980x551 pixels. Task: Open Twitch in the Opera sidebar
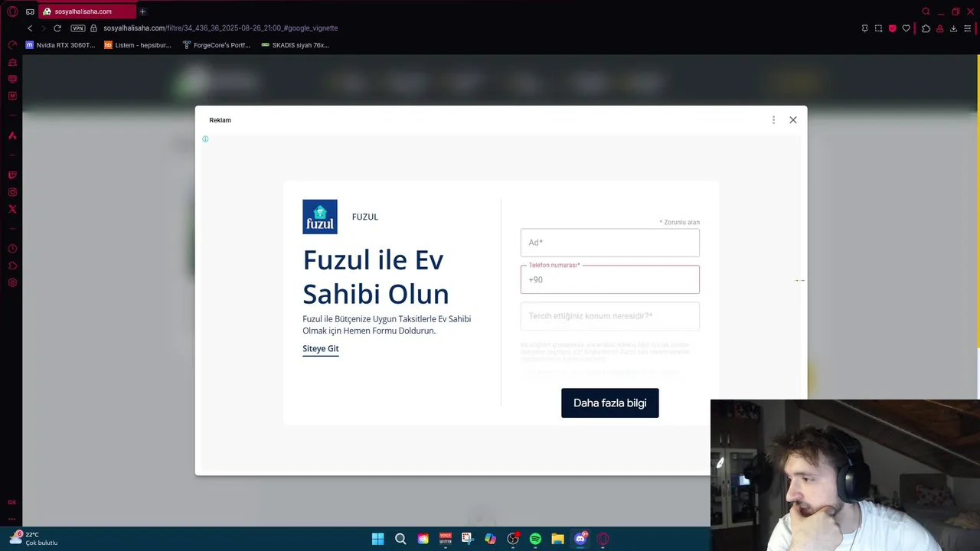point(12,175)
